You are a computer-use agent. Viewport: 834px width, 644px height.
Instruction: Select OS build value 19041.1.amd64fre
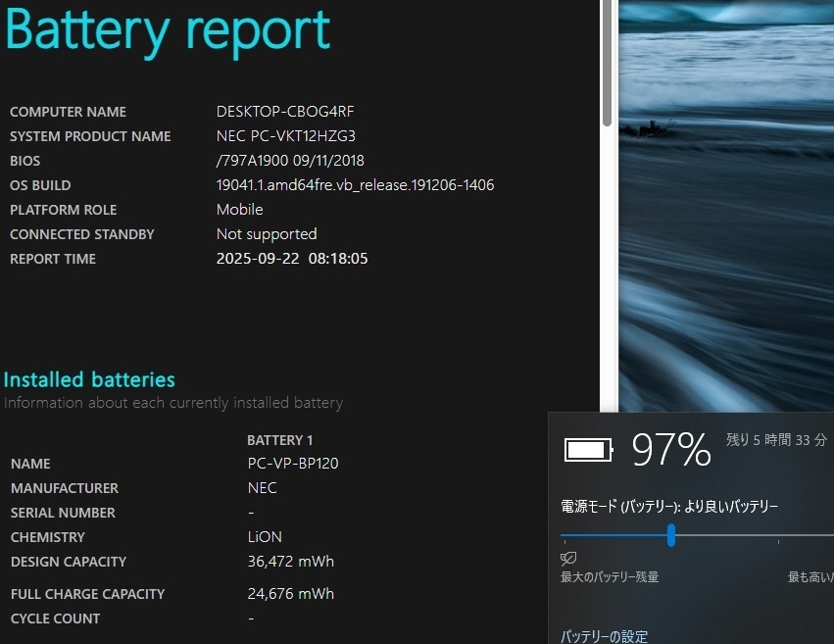[356, 185]
